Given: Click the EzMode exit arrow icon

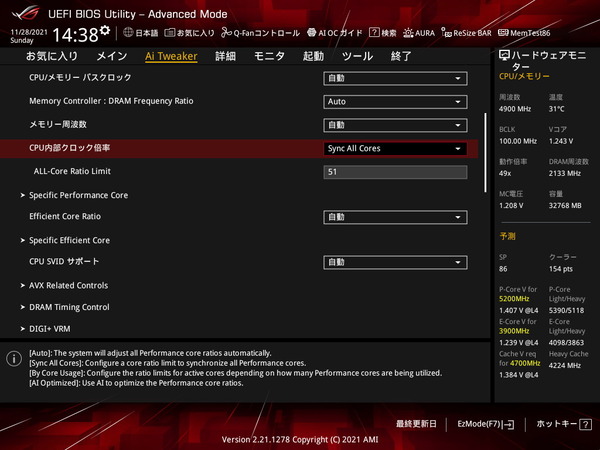Looking at the screenshot, I should 509,424.
